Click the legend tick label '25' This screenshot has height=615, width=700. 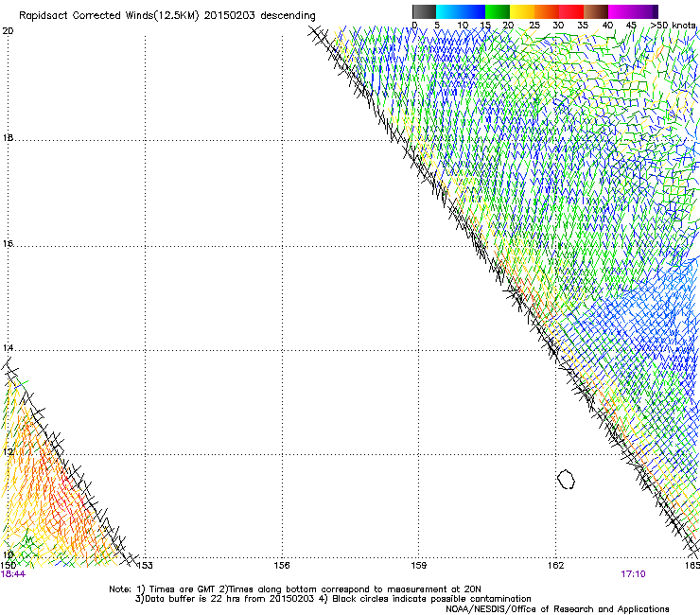point(534,26)
